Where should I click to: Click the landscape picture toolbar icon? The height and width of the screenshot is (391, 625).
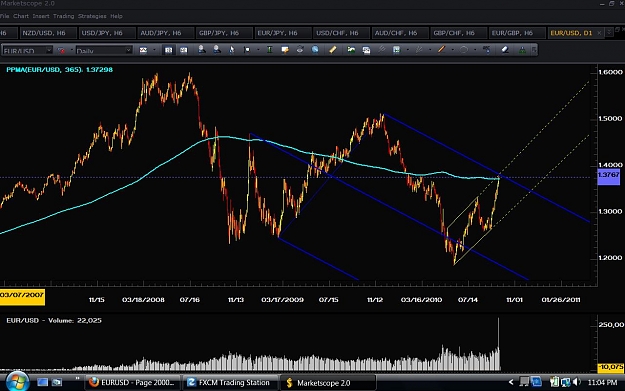click(x=351, y=49)
